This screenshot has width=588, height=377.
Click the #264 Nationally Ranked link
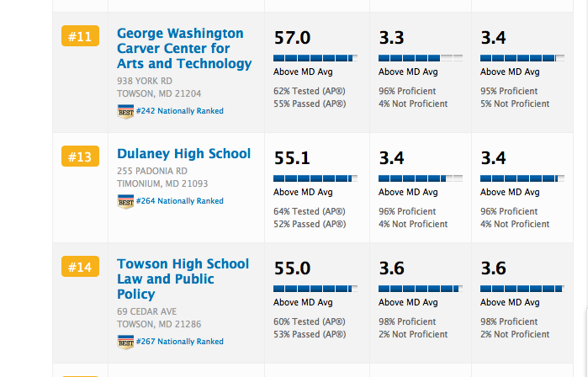coord(179,201)
